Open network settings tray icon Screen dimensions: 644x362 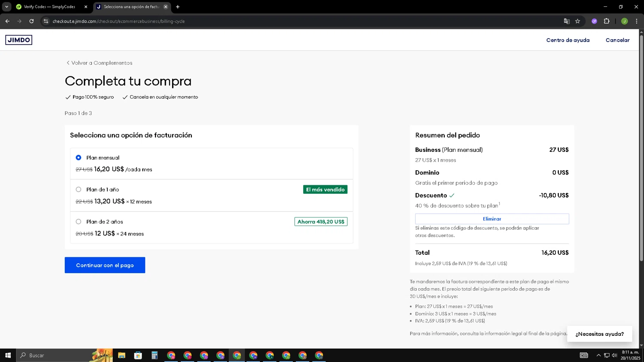(x=607, y=355)
